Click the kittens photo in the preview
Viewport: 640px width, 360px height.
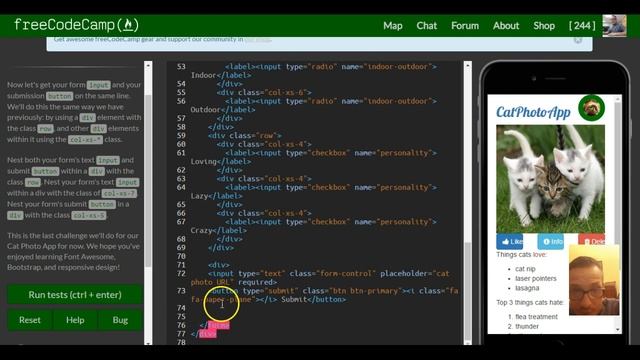(551, 179)
